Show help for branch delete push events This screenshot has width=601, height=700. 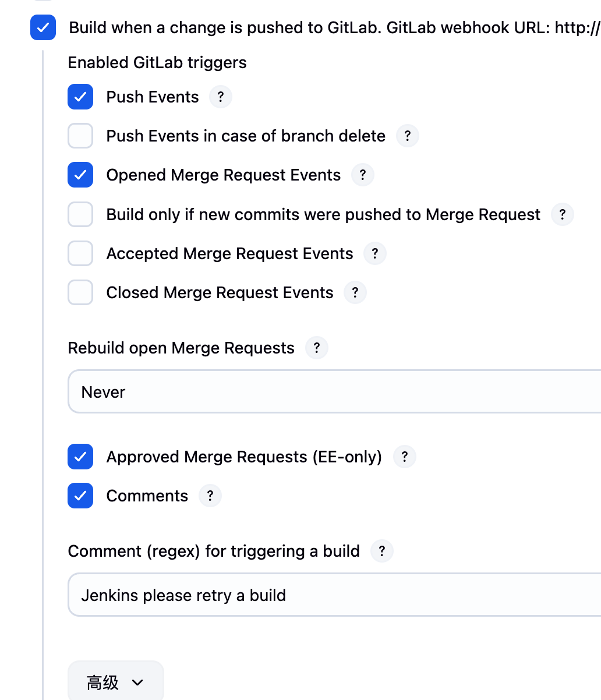pyautogui.click(x=407, y=136)
